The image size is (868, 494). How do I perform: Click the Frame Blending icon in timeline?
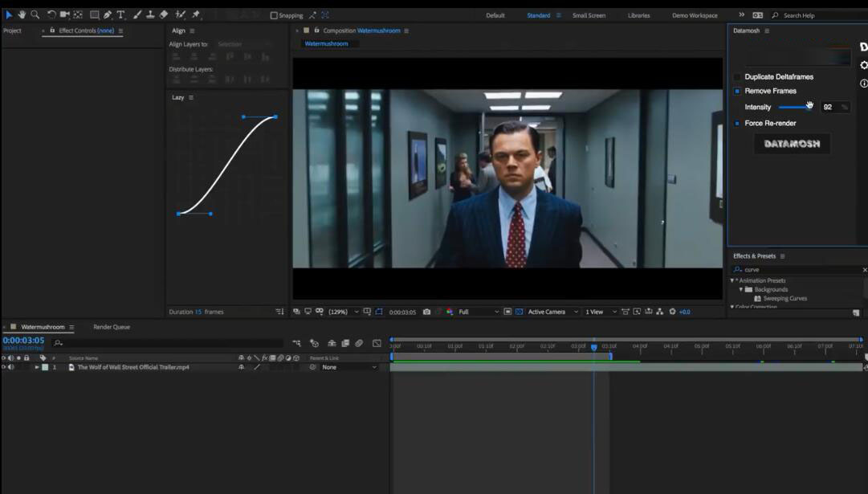[x=345, y=343]
